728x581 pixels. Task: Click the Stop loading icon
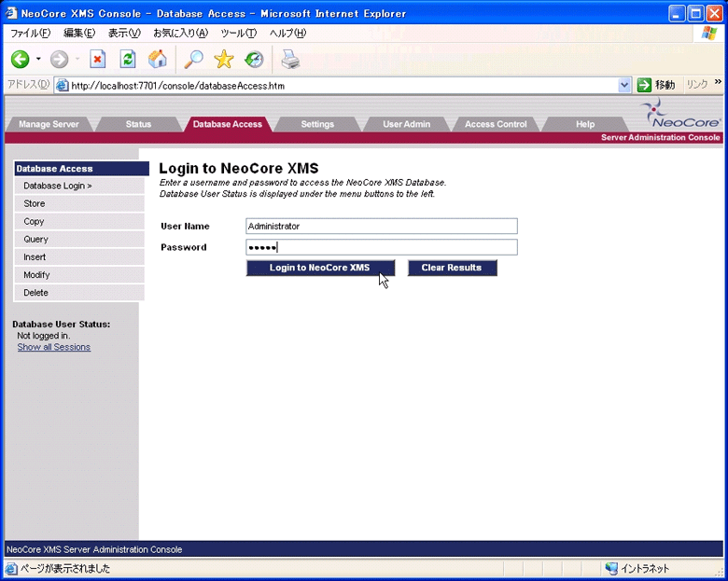click(x=98, y=59)
